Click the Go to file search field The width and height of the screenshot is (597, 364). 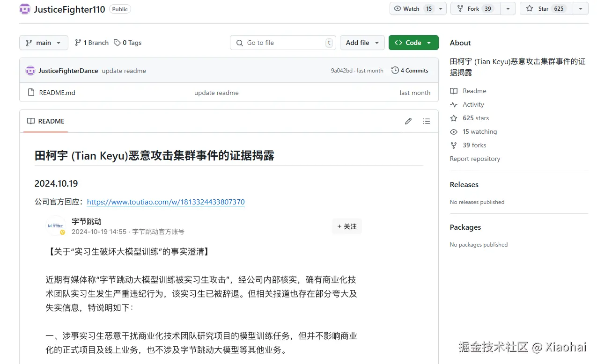click(x=283, y=43)
